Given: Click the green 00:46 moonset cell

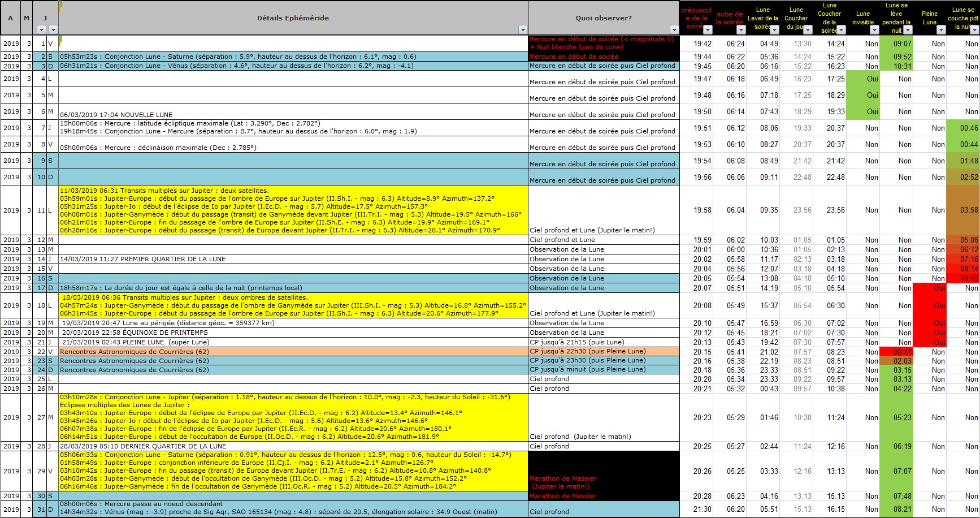Looking at the screenshot, I should (964, 128).
